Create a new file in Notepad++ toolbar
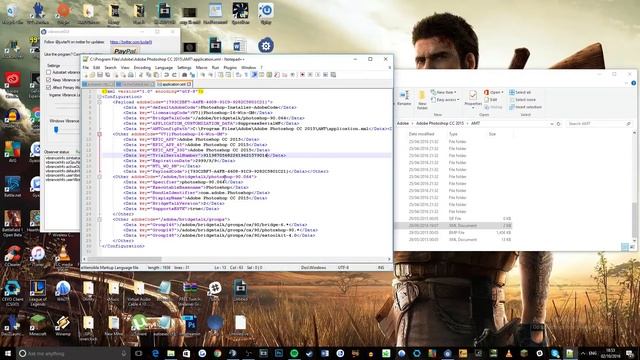Viewport: 640px width, 360px height. 86,75
